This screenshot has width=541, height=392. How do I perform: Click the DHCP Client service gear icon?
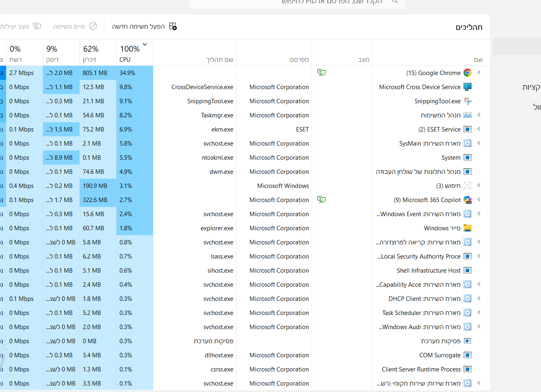point(468,298)
